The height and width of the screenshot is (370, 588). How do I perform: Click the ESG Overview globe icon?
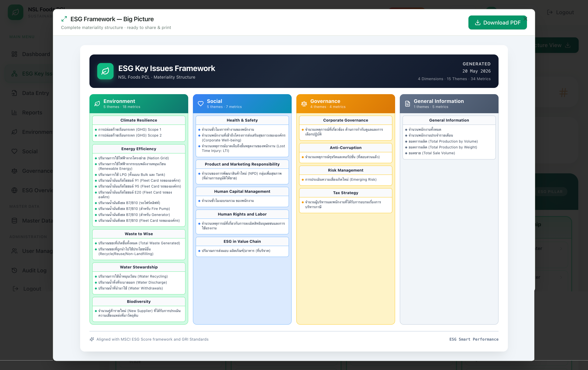click(14, 190)
